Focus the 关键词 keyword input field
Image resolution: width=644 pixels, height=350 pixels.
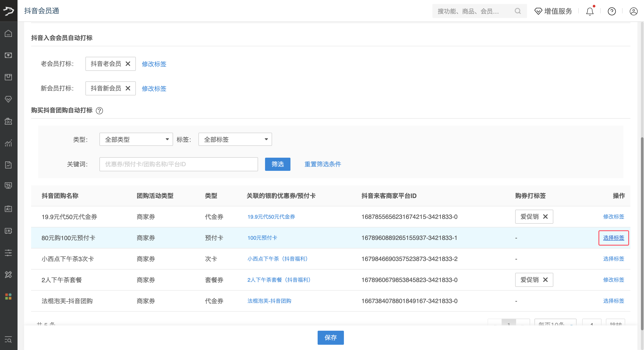179,164
